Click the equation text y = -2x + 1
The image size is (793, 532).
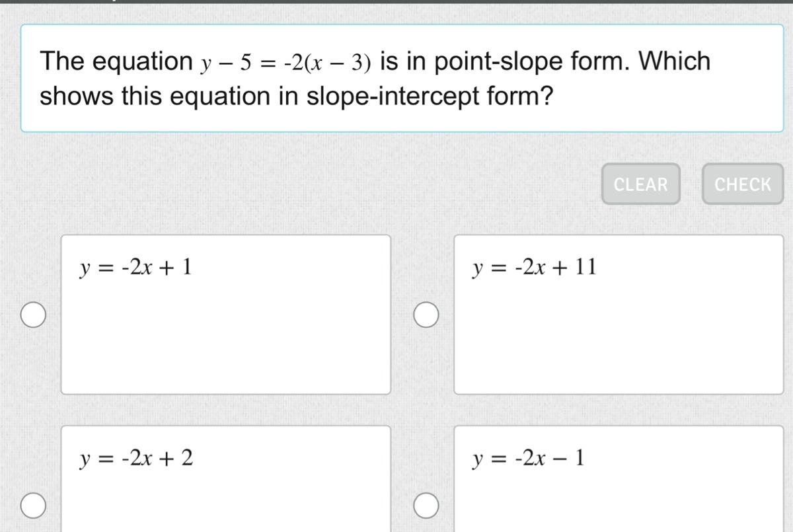(x=135, y=268)
